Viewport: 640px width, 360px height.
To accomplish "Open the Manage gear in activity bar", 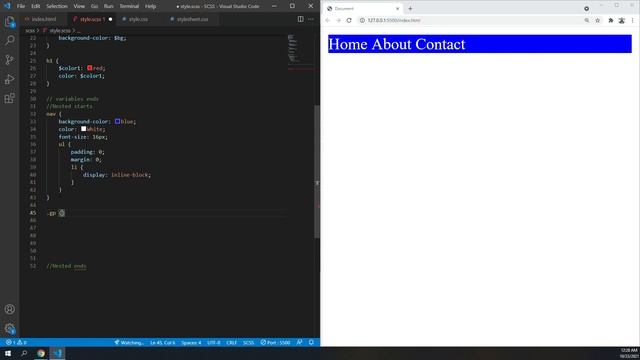I will pyautogui.click(x=9, y=328).
